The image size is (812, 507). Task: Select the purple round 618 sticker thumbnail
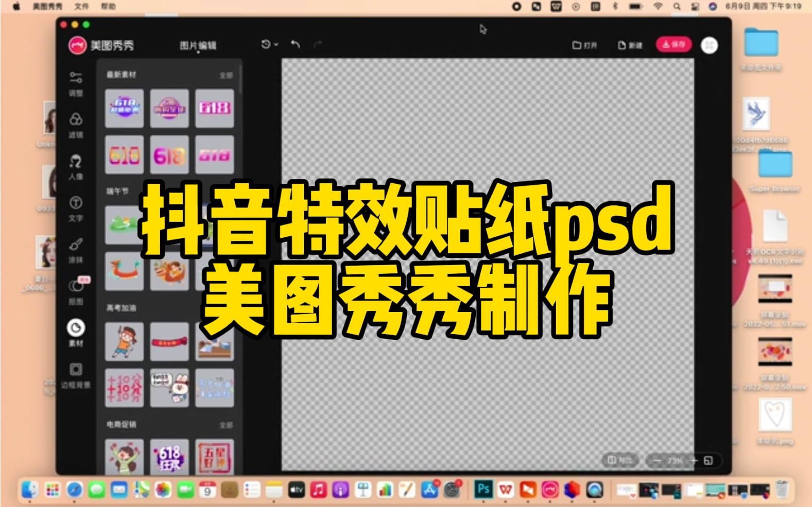click(169, 108)
